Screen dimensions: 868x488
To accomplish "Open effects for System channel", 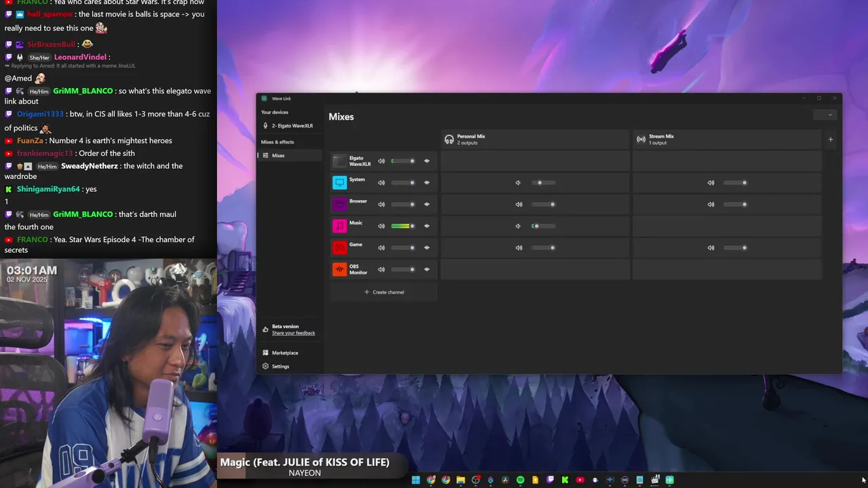I will (427, 182).
